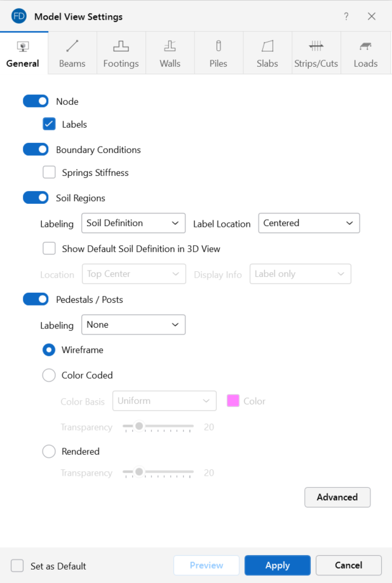The height and width of the screenshot is (583, 392).
Task: Select the General tab
Action: [23, 54]
